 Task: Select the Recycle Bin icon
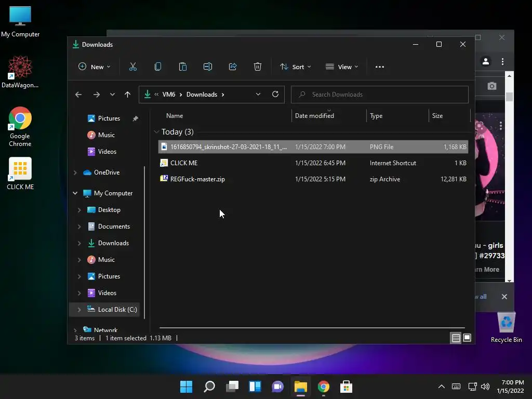click(506, 328)
